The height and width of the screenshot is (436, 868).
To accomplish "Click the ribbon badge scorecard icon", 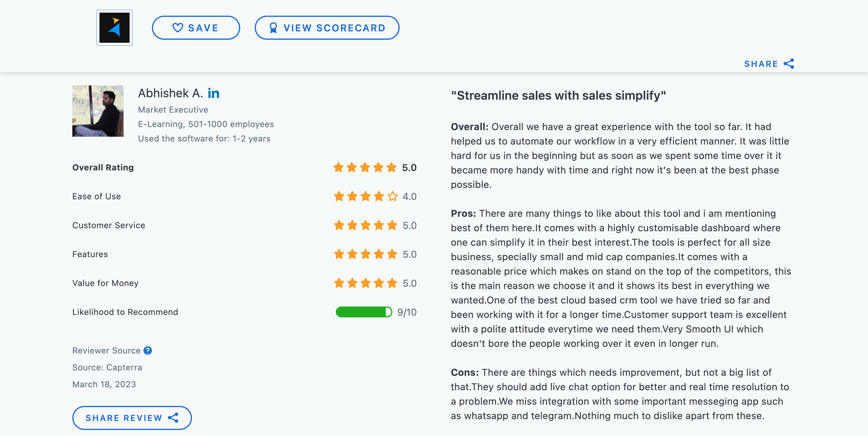I will 273,28.
